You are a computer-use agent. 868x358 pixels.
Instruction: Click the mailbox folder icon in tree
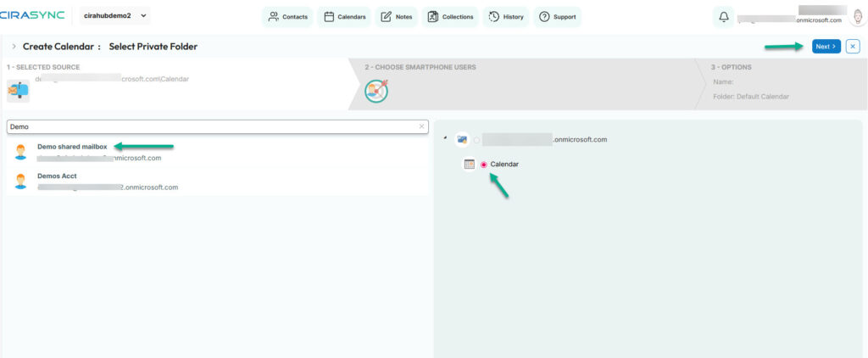click(462, 140)
